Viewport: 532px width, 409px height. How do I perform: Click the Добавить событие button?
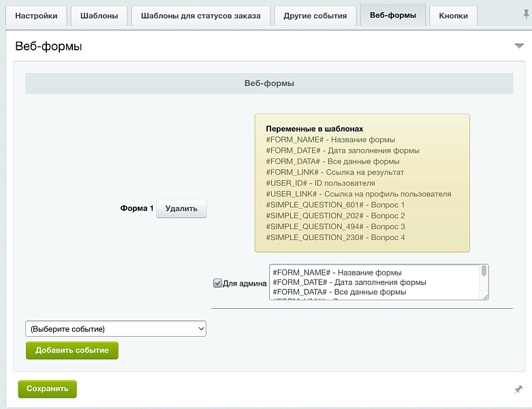coord(72,350)
